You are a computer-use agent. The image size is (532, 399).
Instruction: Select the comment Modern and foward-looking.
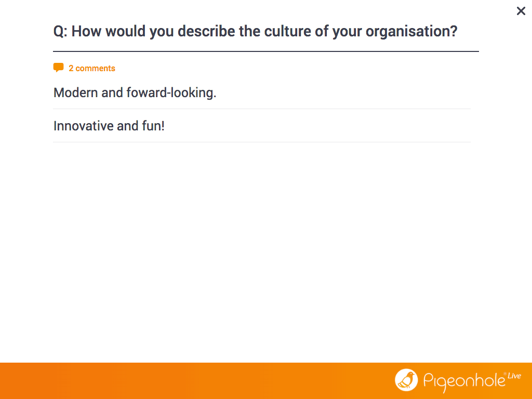[x=135, y=92]
